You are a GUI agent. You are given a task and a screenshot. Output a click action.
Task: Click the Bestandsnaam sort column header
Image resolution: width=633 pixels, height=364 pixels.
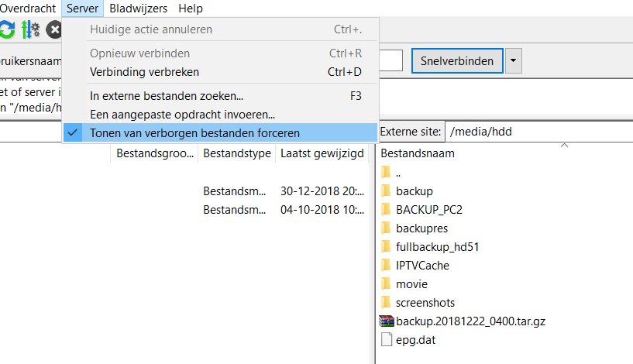tap(418, 153)
